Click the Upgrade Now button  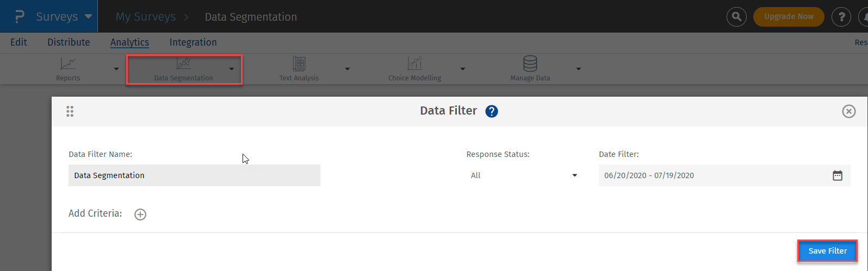(789, 17)
